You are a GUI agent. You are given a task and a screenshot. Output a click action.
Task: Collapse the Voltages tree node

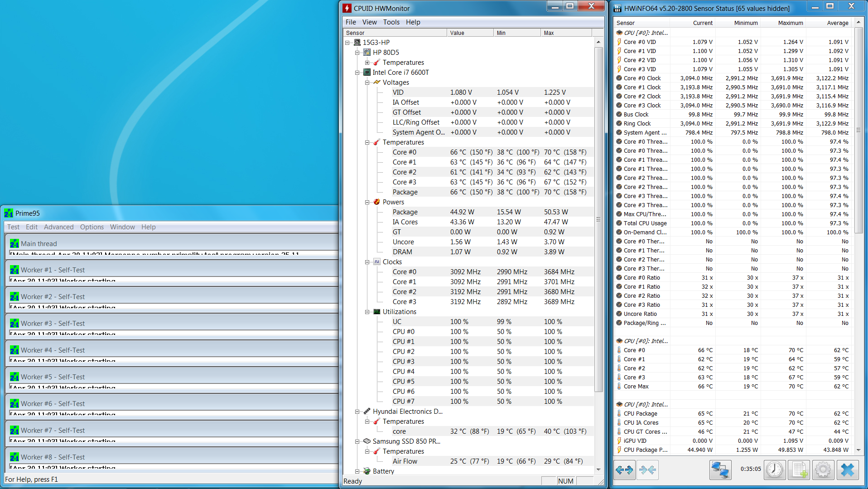pos(367,82)
